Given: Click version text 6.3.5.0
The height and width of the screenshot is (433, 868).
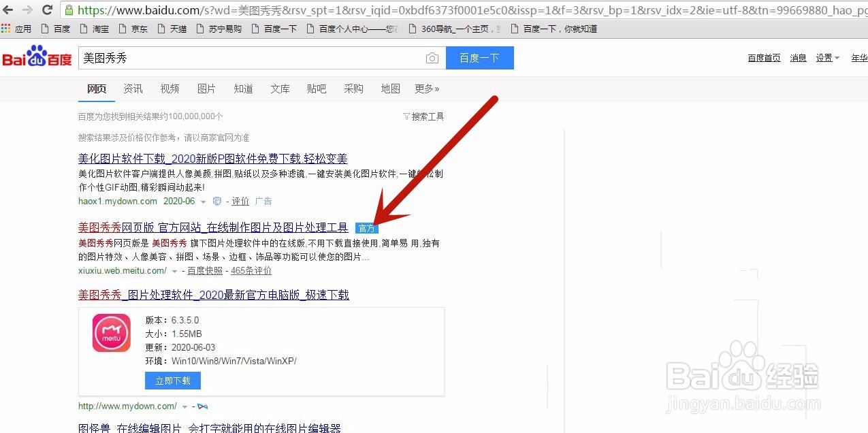Looking at the screenshot, I should [185, 320].
